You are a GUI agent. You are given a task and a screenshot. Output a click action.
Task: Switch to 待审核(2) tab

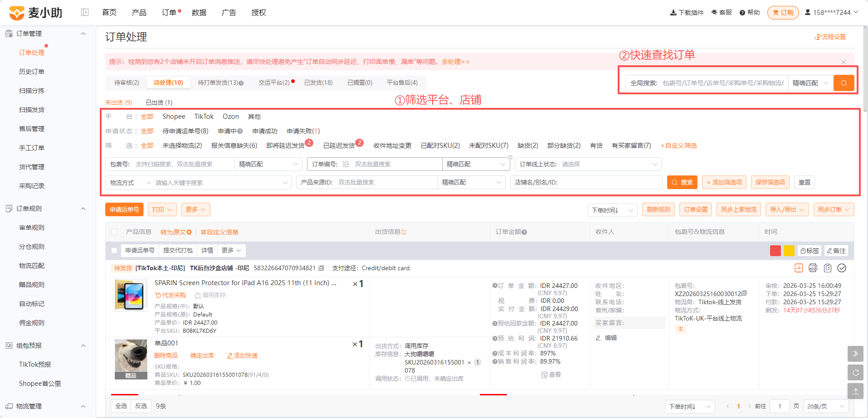click(x=127, y=83)
